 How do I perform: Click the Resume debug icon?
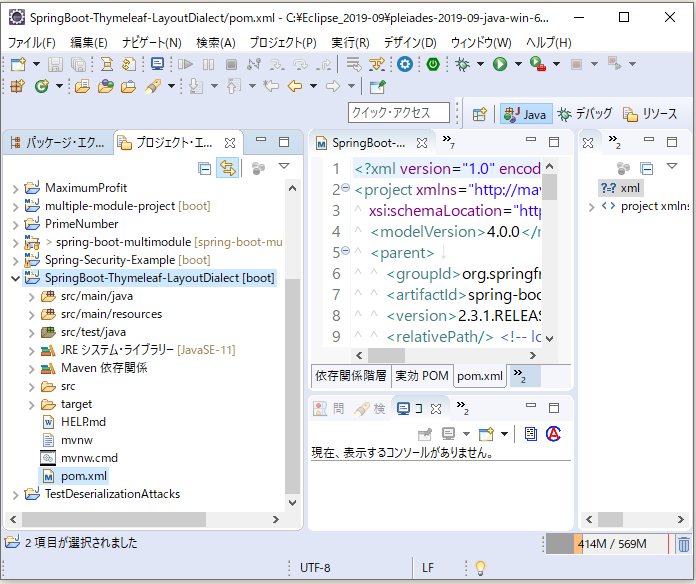tap(185, 64)
